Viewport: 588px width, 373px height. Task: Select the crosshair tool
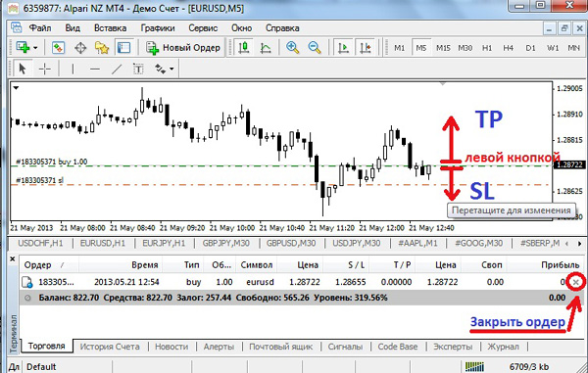[x=45, y=69]
